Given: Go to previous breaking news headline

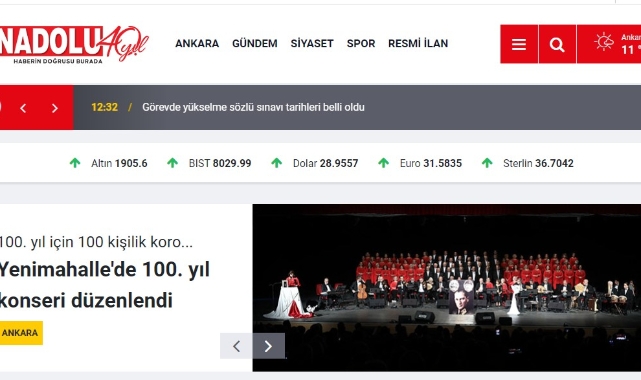Looking at the screenshot, I should tap(23, 108).
